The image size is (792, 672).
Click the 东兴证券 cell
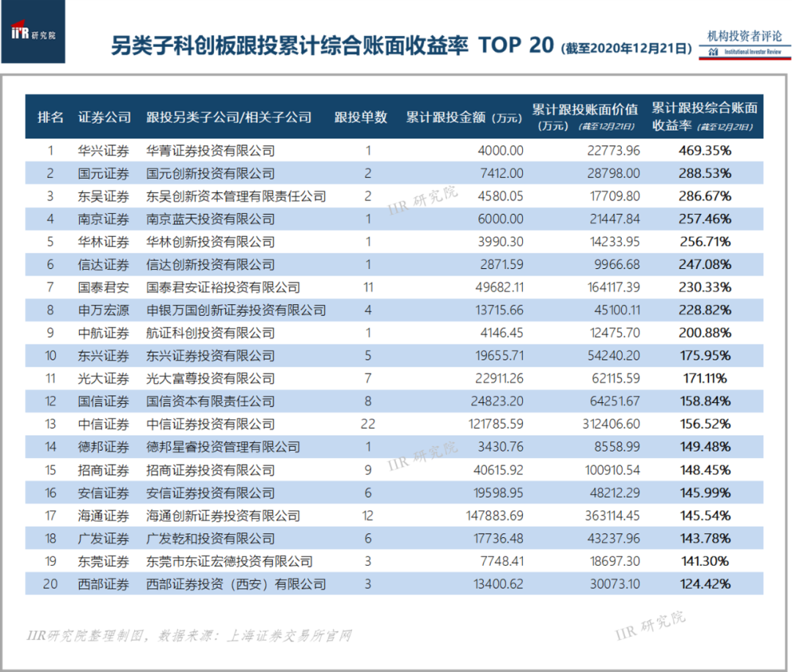click(x=103, y=355)
